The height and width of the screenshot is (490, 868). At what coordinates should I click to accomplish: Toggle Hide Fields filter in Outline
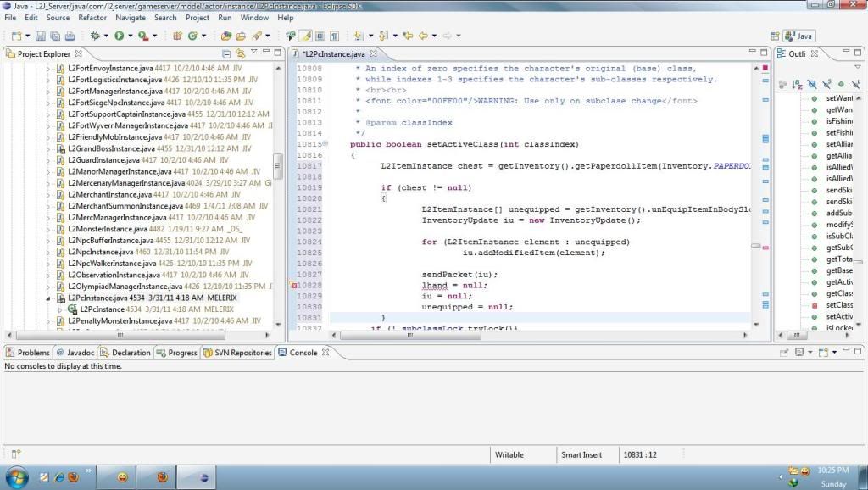point(811,85)
